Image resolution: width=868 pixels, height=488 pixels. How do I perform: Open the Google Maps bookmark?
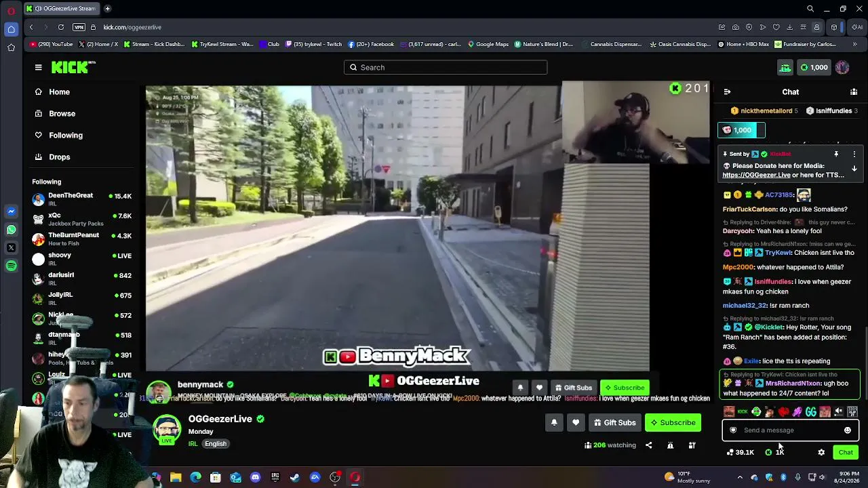click(488, 44)
